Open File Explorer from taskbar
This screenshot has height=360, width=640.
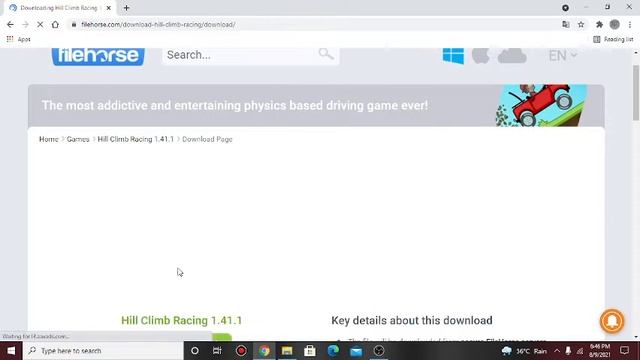pyautogui.click(x=287, y=351)
